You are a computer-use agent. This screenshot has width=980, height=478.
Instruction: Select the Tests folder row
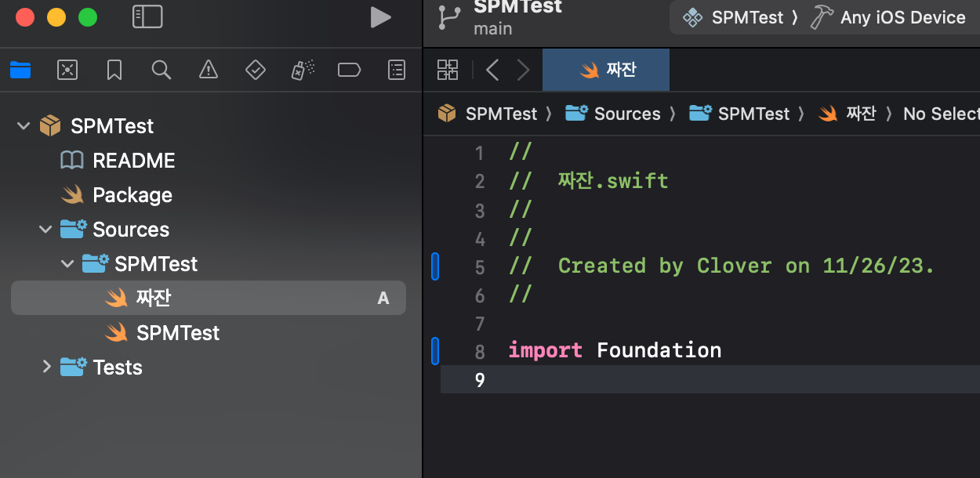[209, 367]
